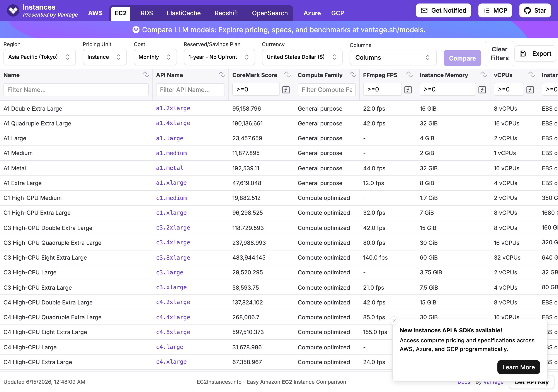558x392 pixels.
Task: Open the LLM models banner link
Action: coord(283,30)
